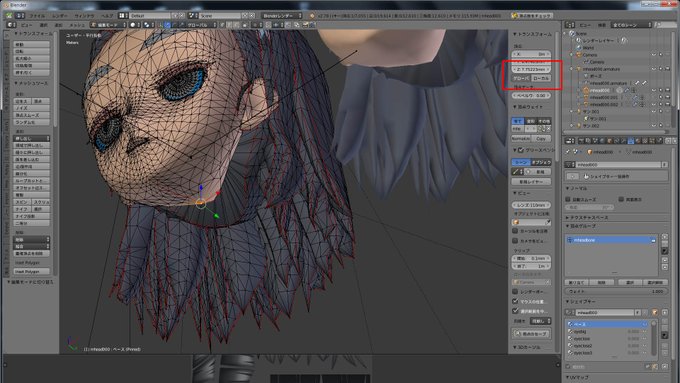Click the 3D view editor type icon
The image size is (680, 383).
(11, 25)
